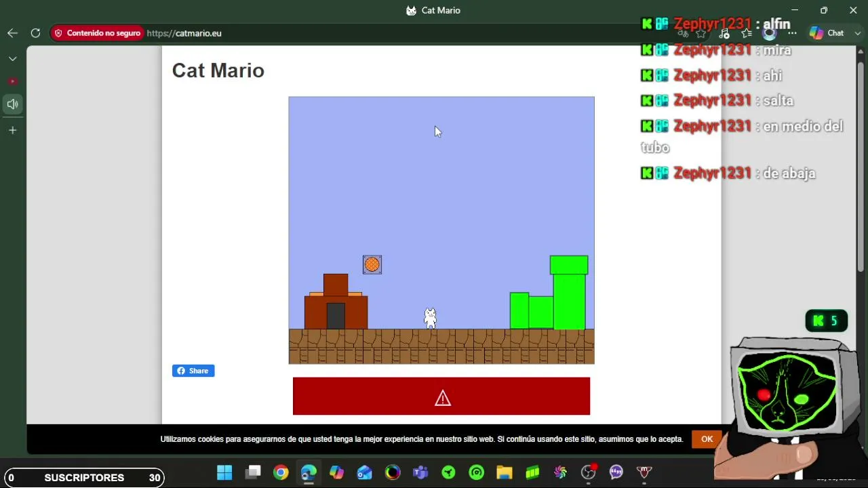This screenshot has height=488, width=868.
Task: Click the 'Contenido no seguro' security badge
Action: coord(98,33)
